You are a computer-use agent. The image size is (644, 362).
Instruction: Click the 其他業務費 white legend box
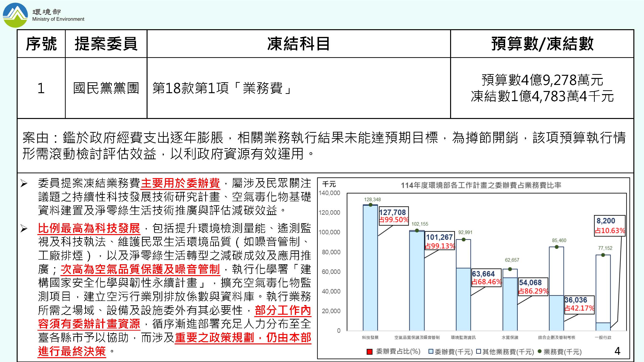[479, 352]
